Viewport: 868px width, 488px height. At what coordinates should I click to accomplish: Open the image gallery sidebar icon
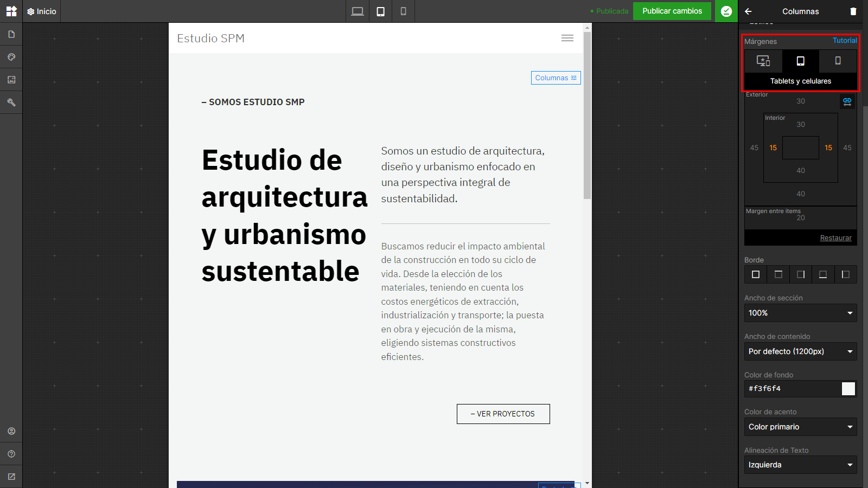click(11, 80)
